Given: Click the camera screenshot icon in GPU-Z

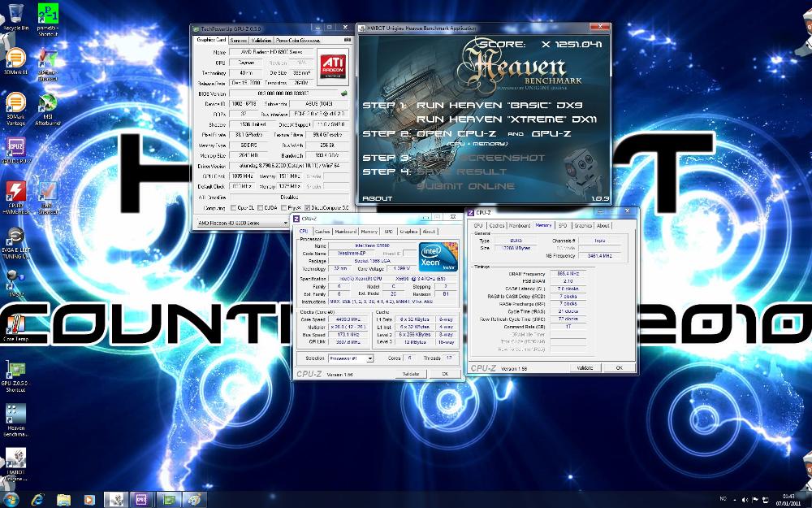Looking at the screenshot, I should (x=348, y=40).
